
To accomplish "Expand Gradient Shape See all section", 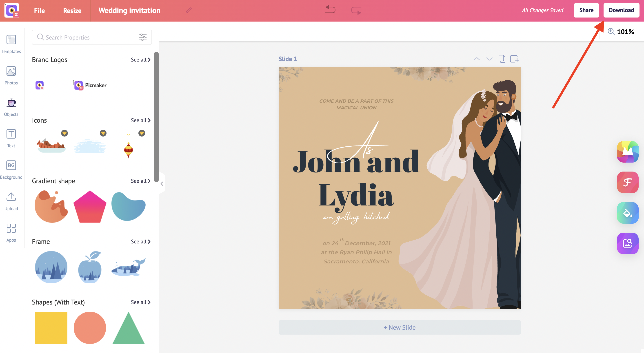I will pos(139,180).
